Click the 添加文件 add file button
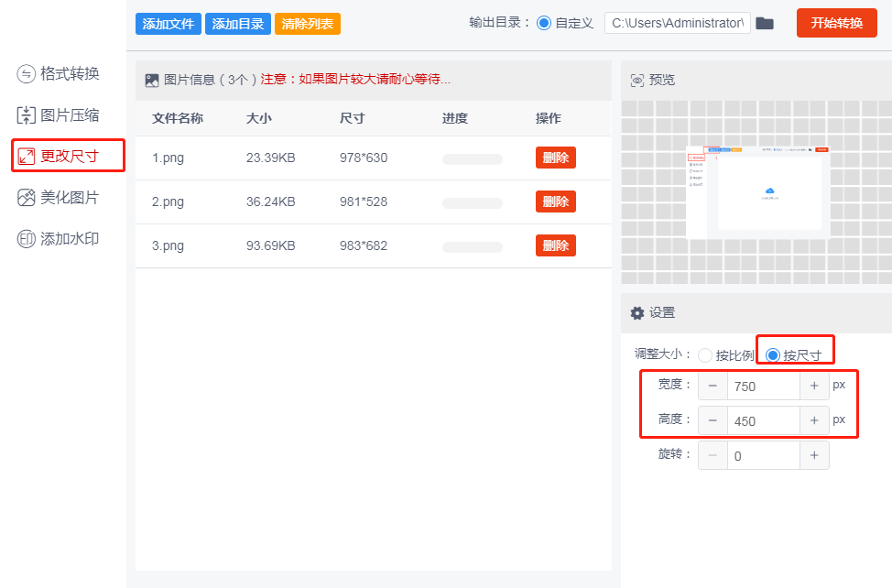 pyautogui.click(x=169, y=24)
